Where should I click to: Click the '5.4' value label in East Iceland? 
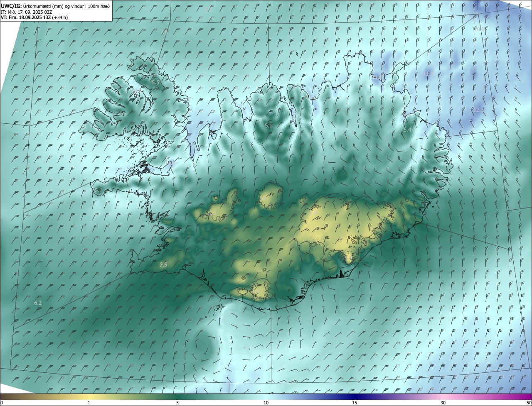point(407,130)
